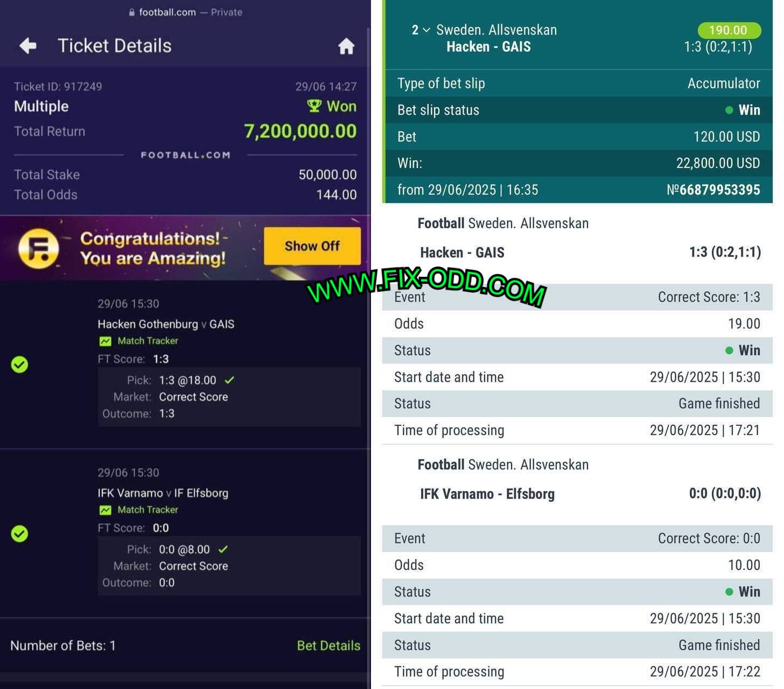Click the yellow F coin logo
Image resolution: width=784 pixels, height=689 pixels.
pos(39,248)
